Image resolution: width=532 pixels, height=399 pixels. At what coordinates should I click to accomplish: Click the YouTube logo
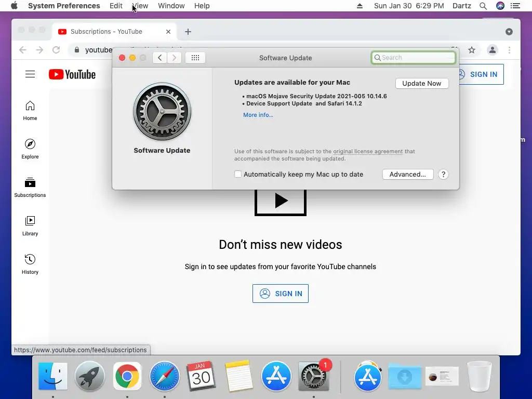[72, 74]
